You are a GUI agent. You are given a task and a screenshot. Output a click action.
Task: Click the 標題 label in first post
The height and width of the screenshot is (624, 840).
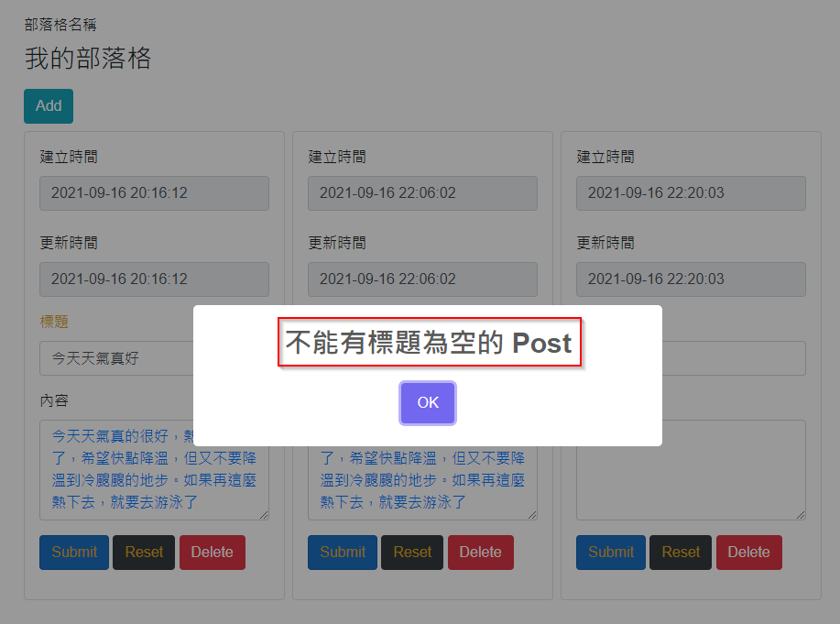click(x=54, y=322)
